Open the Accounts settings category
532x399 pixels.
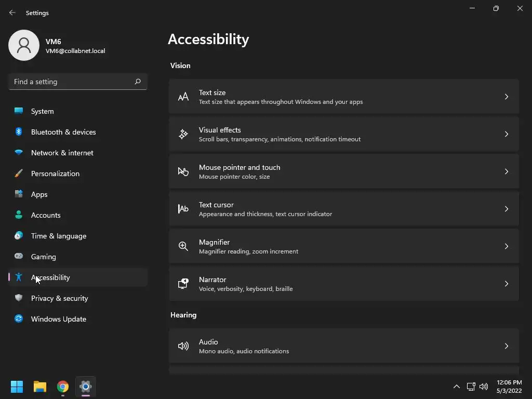(x=46, y=215)
